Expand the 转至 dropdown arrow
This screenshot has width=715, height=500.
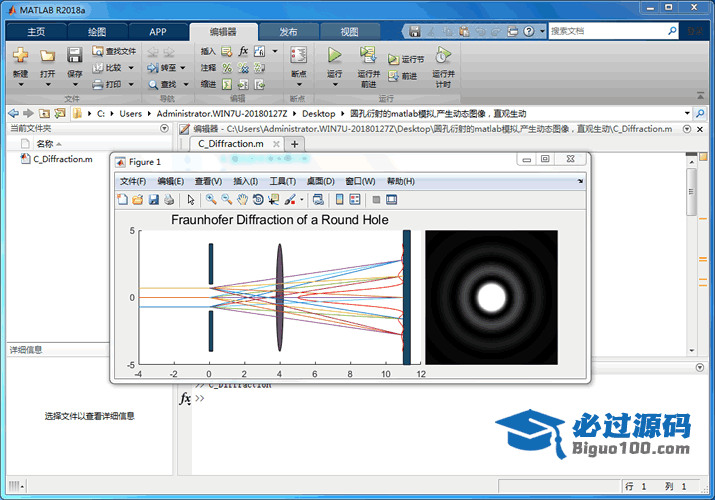point(183,68)
